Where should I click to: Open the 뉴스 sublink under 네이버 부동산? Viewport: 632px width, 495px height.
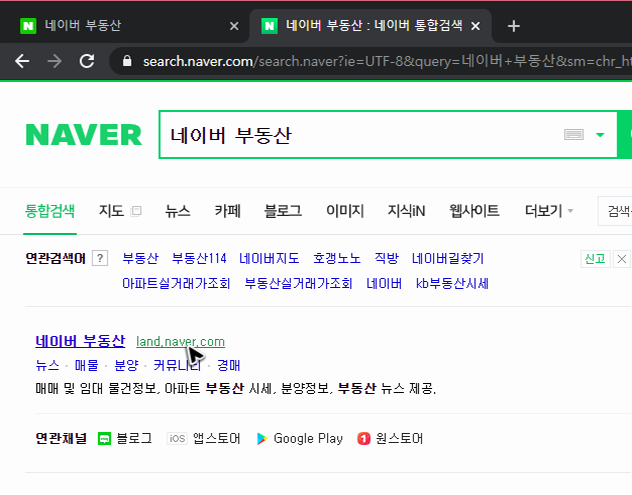48,366
